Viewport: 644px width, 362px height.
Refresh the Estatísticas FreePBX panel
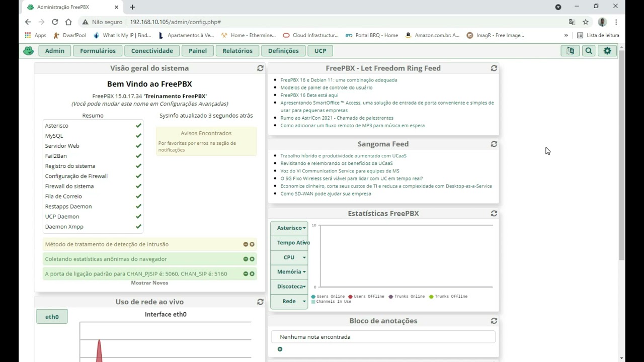[x=494, y=213]
